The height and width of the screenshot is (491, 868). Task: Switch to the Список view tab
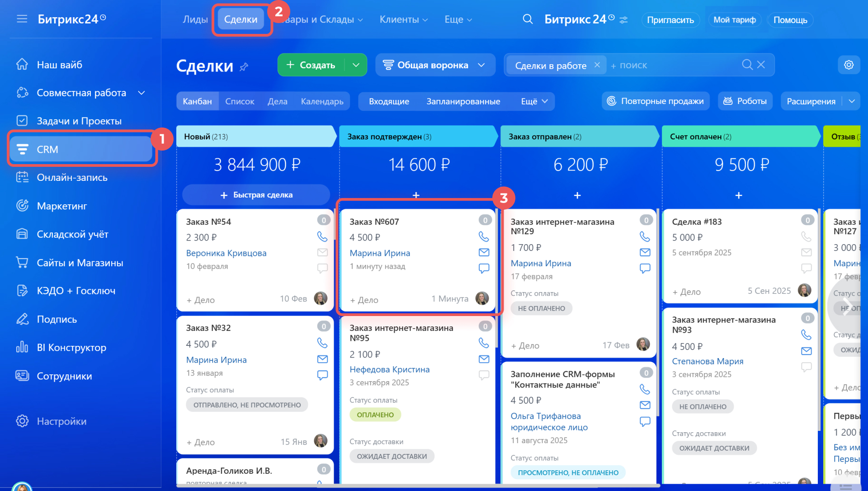click(x=240, y=101)
